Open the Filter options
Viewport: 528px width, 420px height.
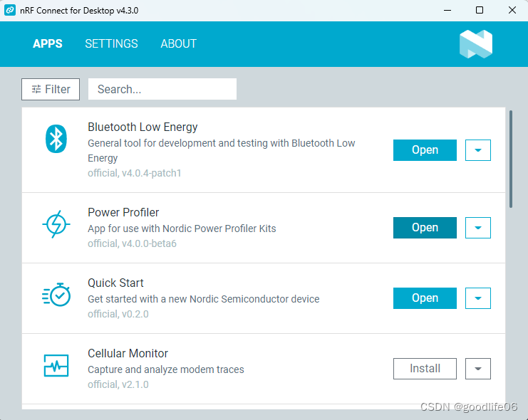pos(51,89)
